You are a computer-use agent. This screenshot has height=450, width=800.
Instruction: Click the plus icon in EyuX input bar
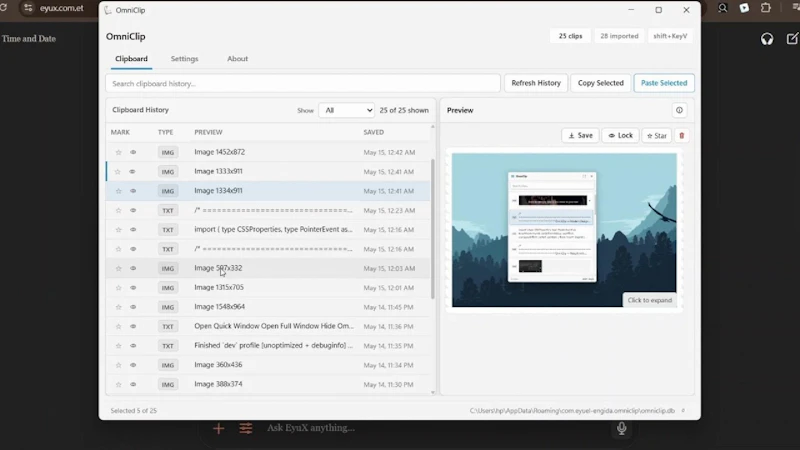coord(218,429)
